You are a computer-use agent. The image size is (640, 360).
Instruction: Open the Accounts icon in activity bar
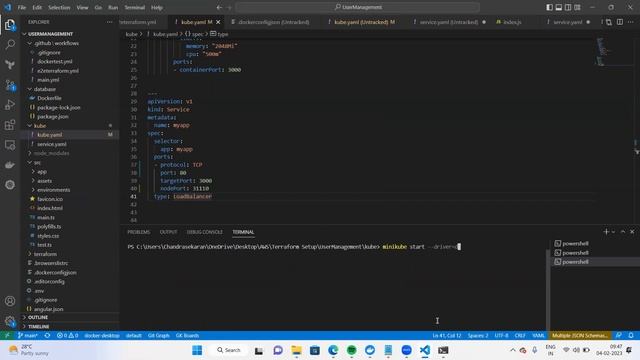(x=10, y=301)
